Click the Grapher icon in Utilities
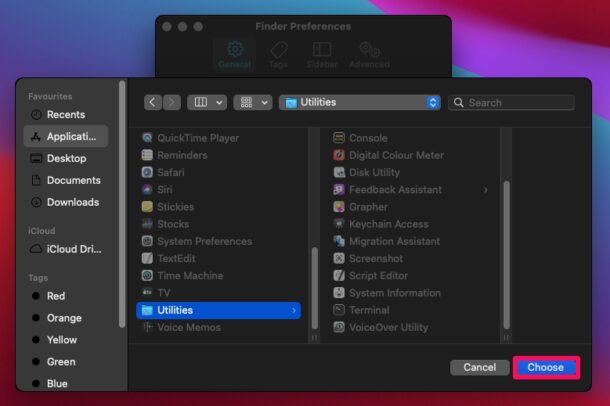Image resolution: width=610 pixels, height=406 pixels. tap(340, 207)
